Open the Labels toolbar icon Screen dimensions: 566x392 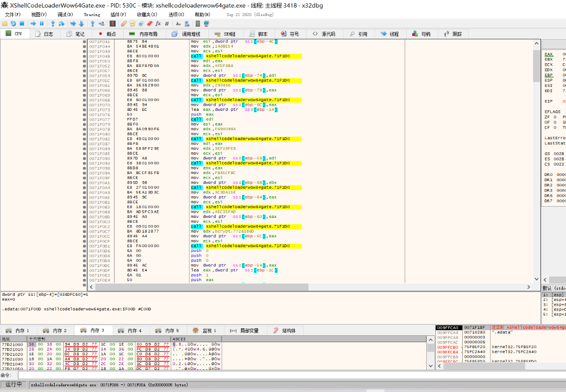tap(141, 24)
